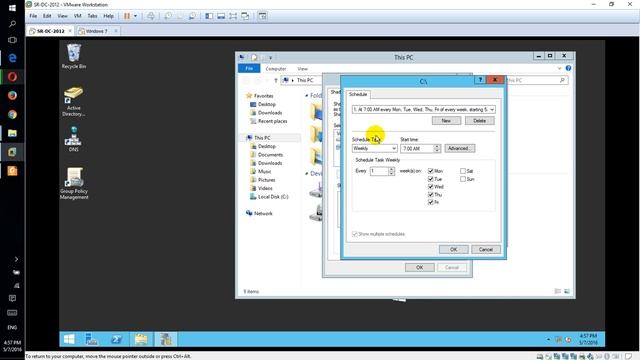Uncheck the Mon checkbox
The height and width of the screenshot is (360, 640).
pyautogui.click(x=431, y=171)
